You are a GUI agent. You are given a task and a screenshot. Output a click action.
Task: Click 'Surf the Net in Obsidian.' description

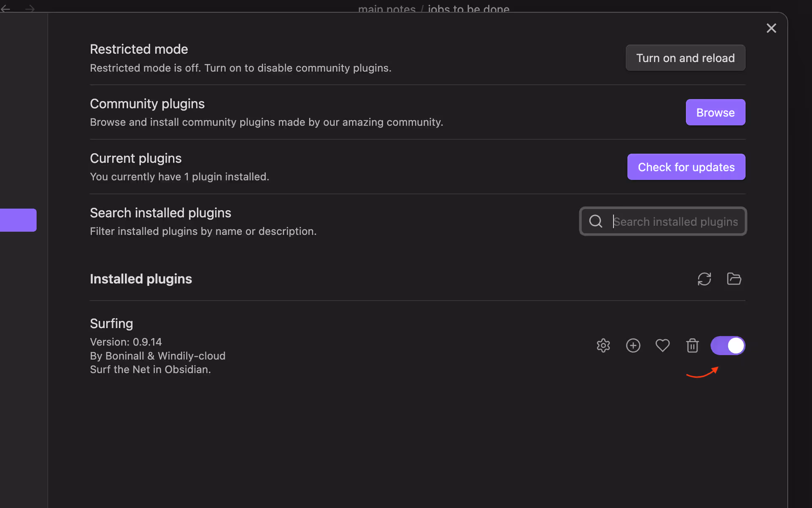151,370
